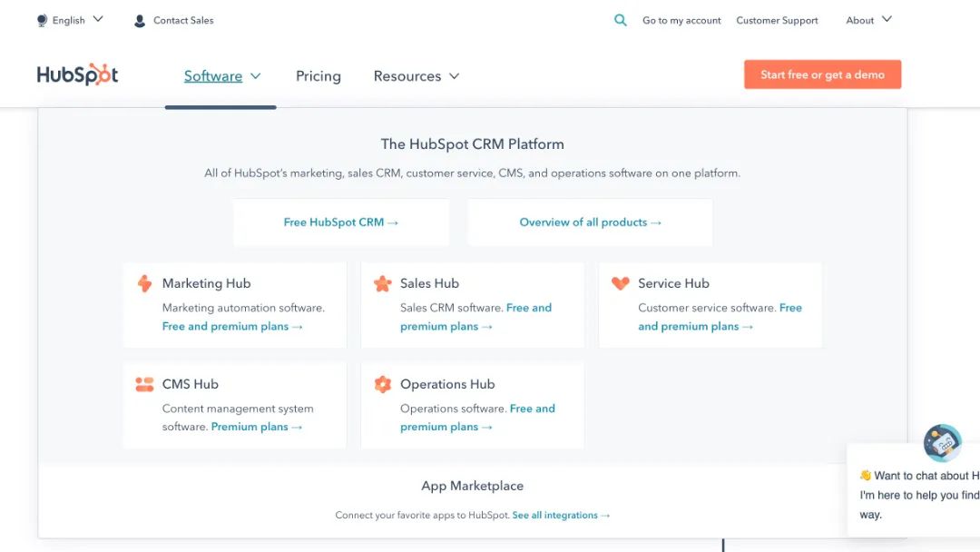Click the Sales Hub heading
This screenshot has width=980, height=552.
coord(429,283)
